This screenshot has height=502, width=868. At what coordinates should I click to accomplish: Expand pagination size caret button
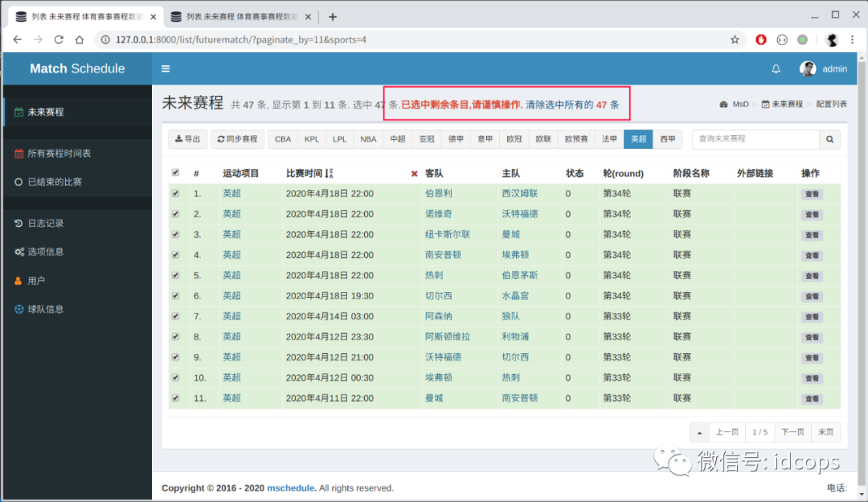(x=699, y=432)
